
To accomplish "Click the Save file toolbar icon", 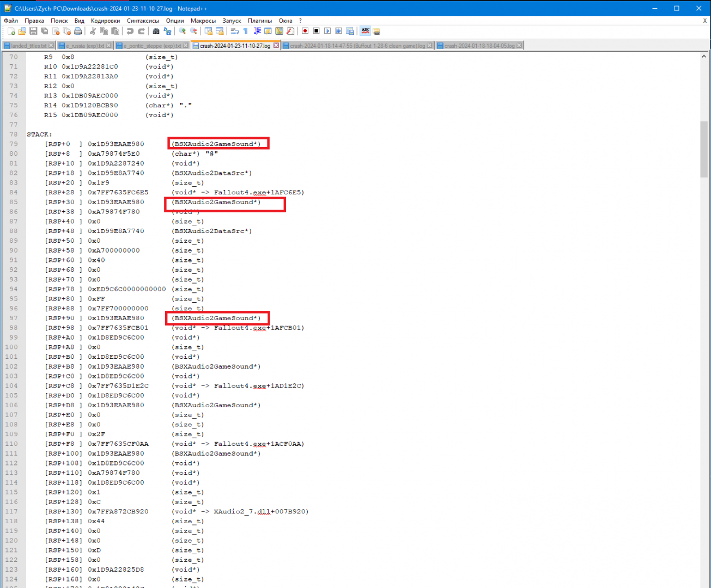I will click(33, 31).
